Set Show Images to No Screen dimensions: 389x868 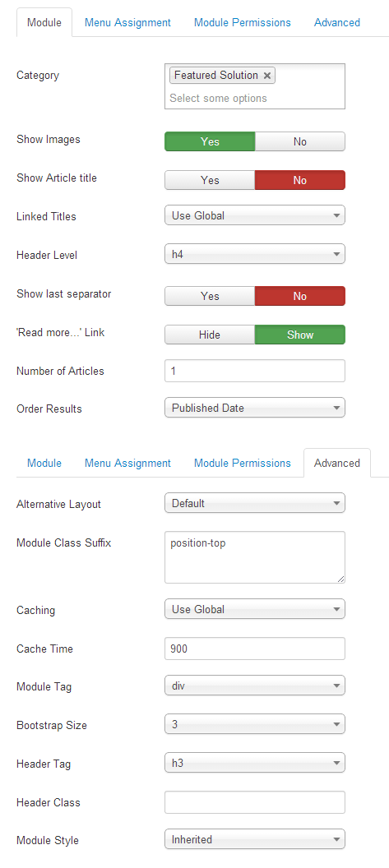300,141
